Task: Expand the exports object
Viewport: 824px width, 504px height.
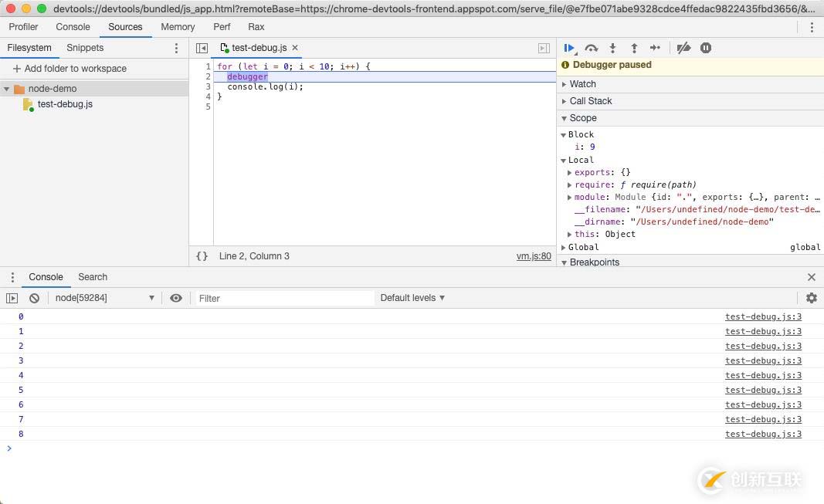Action: [570, 173]
